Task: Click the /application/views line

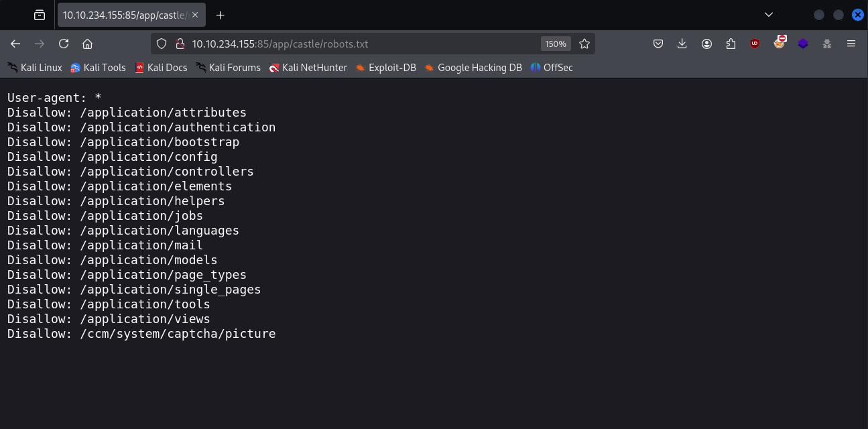Action: click(109, 319)
